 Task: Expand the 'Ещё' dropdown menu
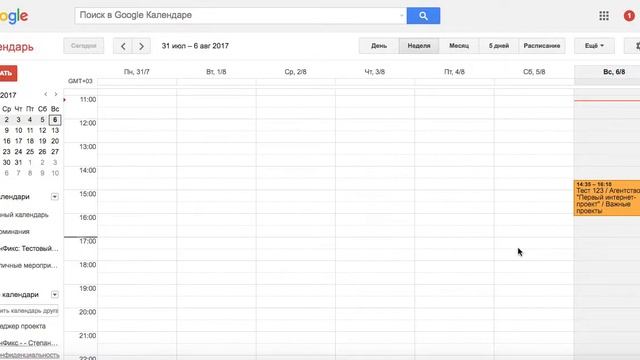pos(594,46)
